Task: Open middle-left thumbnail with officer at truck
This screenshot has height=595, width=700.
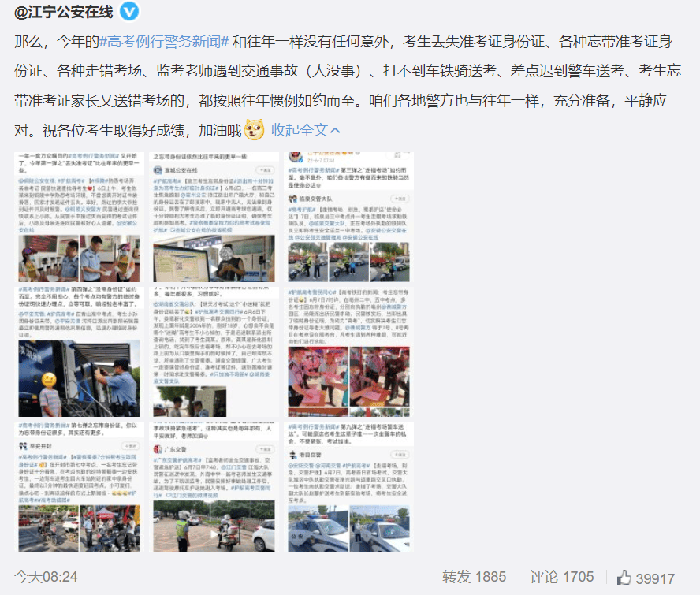Action: 79,351
